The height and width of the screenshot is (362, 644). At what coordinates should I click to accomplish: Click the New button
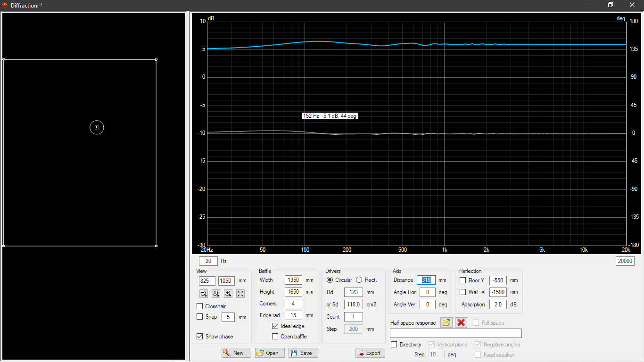tap(236, 353)
